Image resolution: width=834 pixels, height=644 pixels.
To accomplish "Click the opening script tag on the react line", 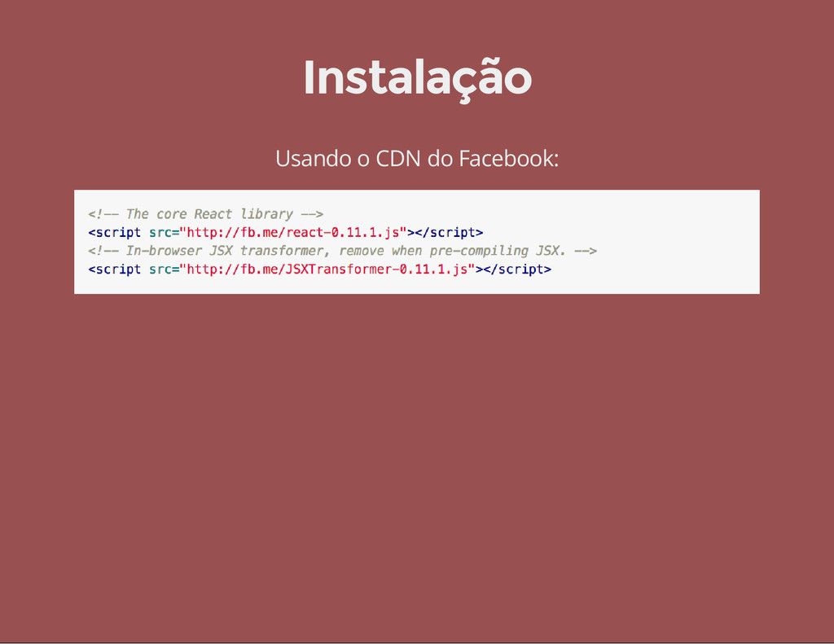I will tap(114, 233).
